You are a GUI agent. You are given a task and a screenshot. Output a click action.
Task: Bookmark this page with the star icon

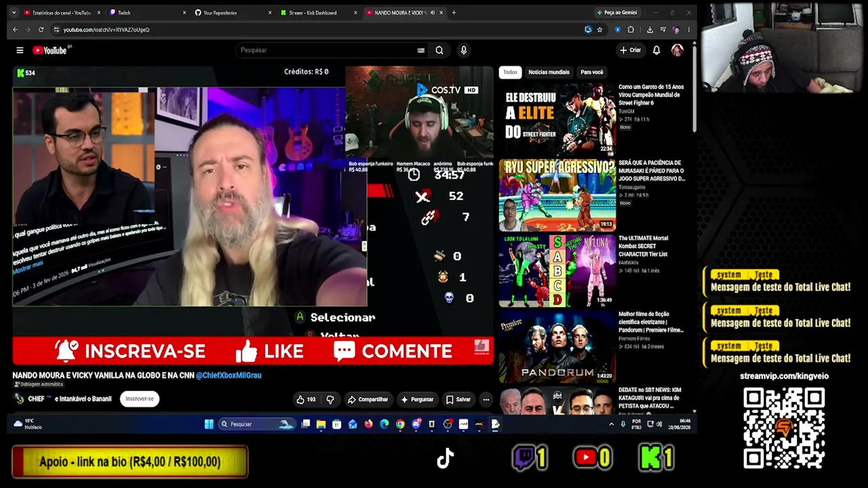(x=599, y=30)
